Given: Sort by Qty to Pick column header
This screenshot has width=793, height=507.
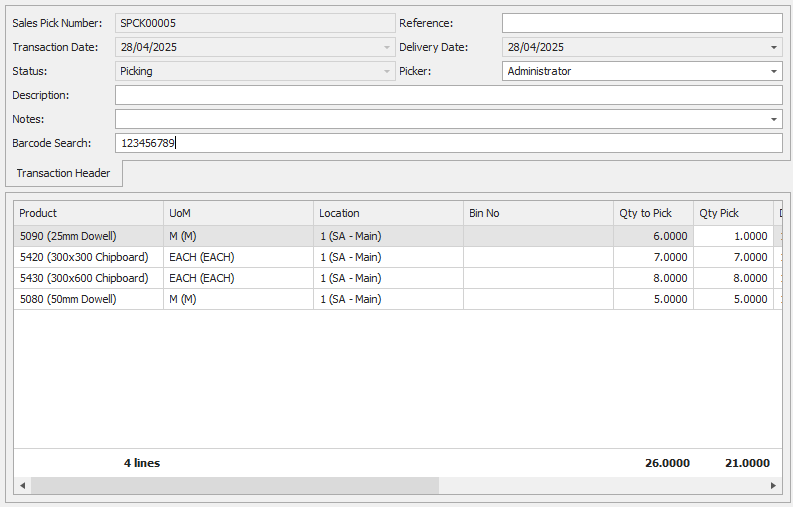Looking at the screenshot, I should pyautogui.click(x=652, y=213).
